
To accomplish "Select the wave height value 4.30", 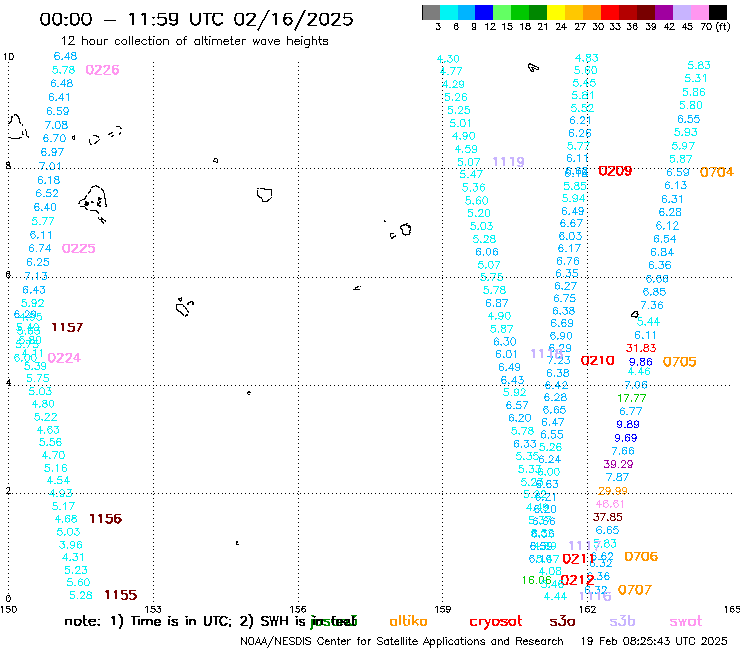I will (448, 59).
